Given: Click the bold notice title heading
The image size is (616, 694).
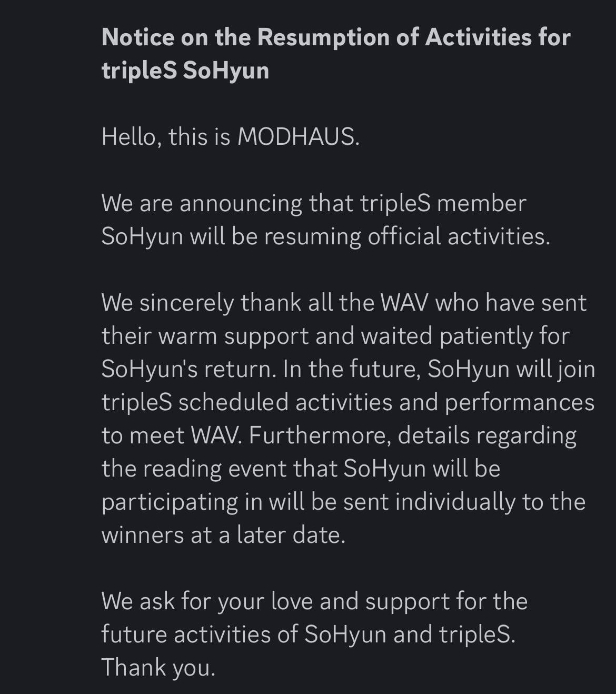Looking at the screenshot, I should click(x=336, y=54).
